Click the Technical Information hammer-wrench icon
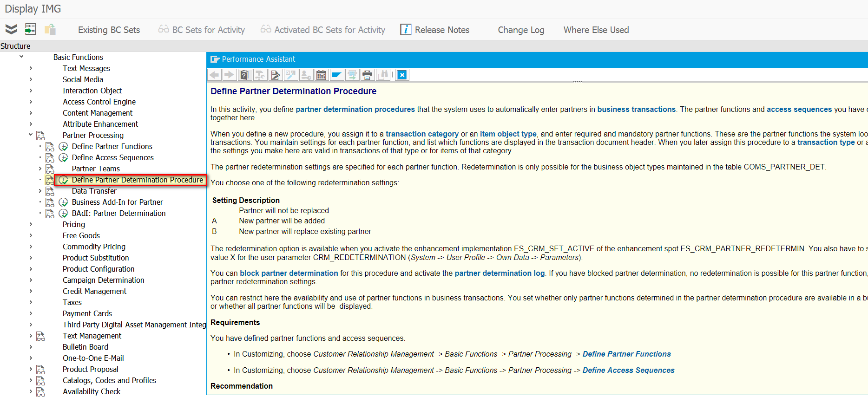 tap(260, 75)
